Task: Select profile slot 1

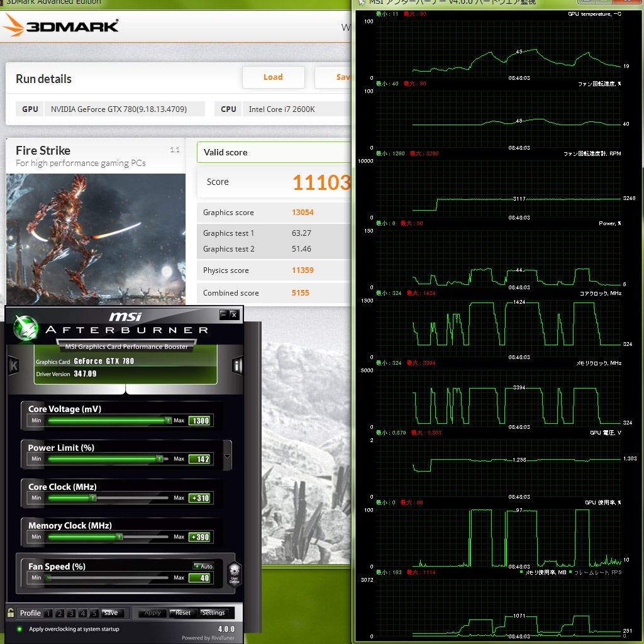Action: (48, 613)
